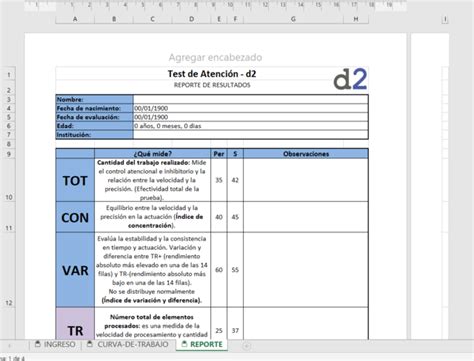The width and height of the screenshot is (474, 361).
Task: Click Fecha de evaluación value 00/01/1900
Action: [x=251, y=117]
